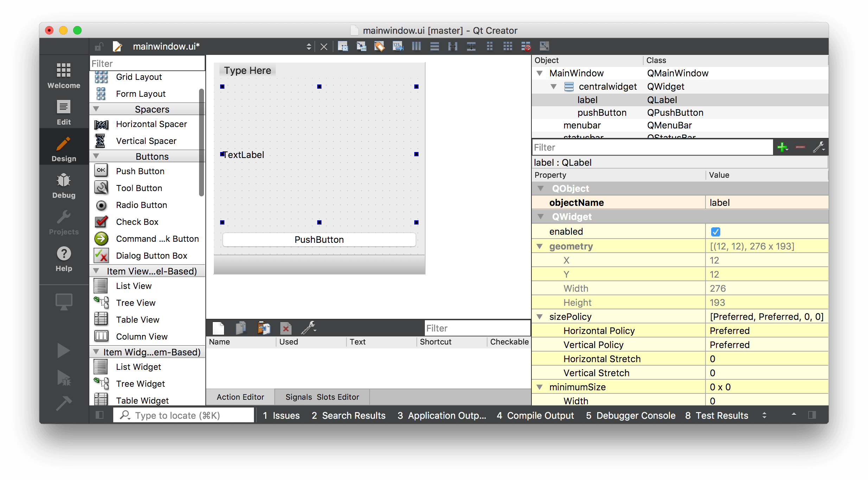
Task: Click the Filter input field in widget list
Action: [146, 63]
